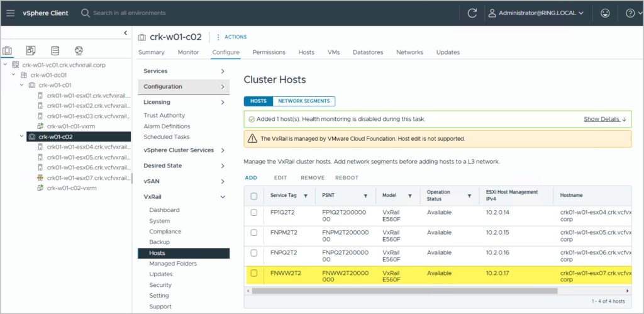Switch to Hosts and Clusters inventory view

8,50
